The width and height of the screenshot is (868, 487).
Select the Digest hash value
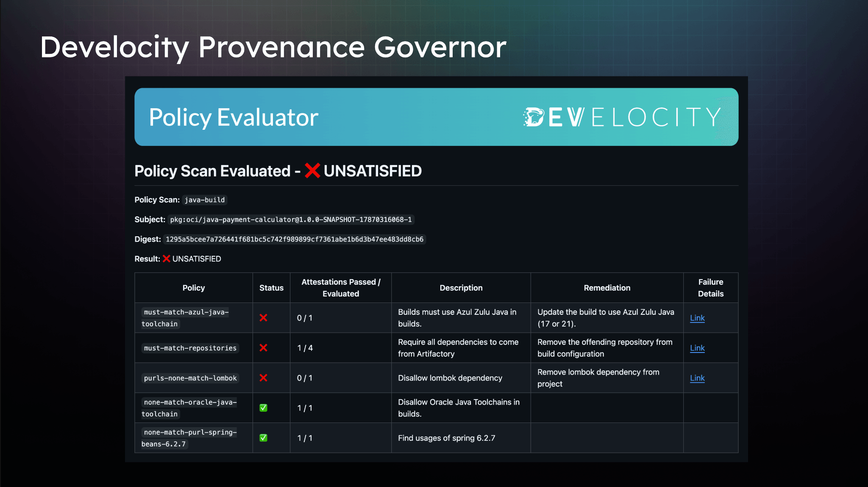[295, 239]
